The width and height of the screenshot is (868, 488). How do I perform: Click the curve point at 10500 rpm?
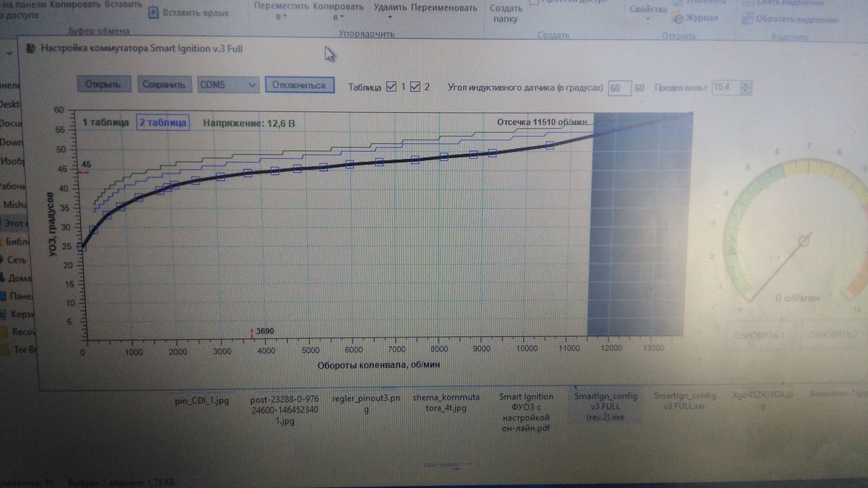click(550, 145)
